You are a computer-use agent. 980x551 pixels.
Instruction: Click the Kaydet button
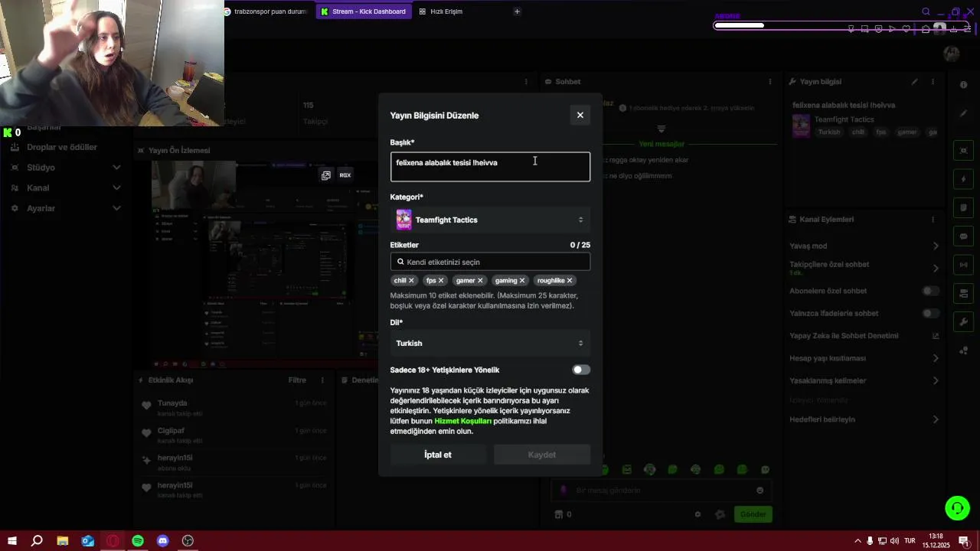pos(542,455)
